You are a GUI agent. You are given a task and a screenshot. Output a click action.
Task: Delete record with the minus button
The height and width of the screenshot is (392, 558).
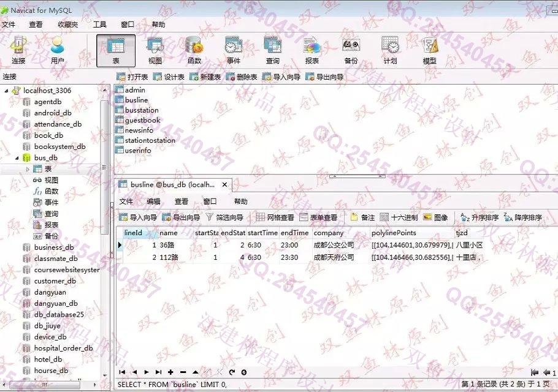[x=183, y=372]
